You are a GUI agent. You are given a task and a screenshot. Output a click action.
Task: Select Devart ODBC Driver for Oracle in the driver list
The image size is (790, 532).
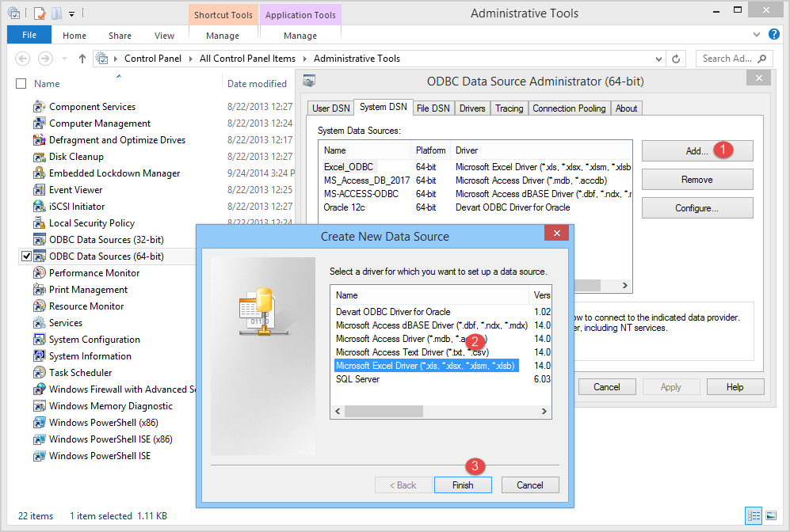pos(441,312)
